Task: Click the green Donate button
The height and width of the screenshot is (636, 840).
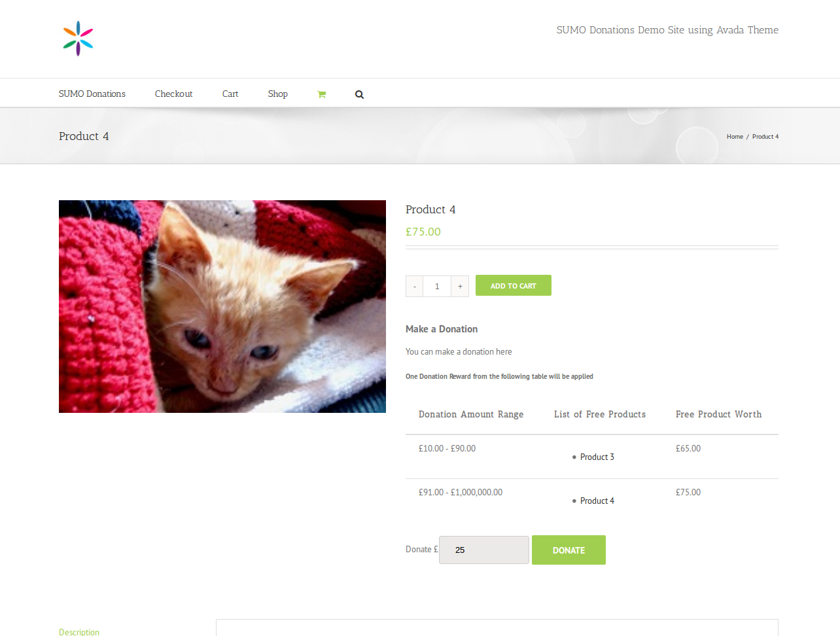Action: pyautogui.click(x=569, y=550)
